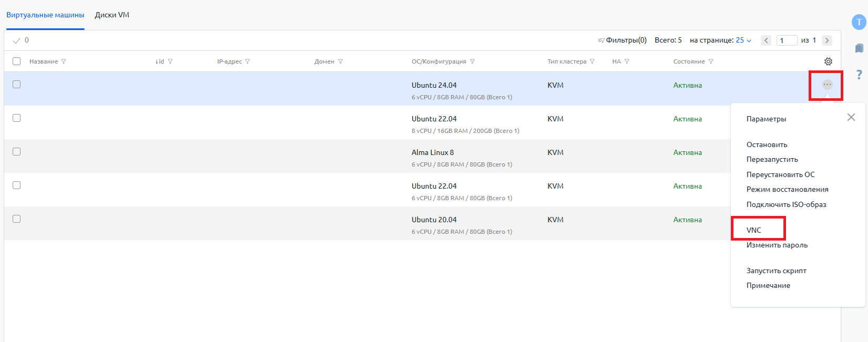The width and height of the screenshot is (868, 342).
Task: Choose Перезапустить in the actions menu
Action: click(772, 160)
